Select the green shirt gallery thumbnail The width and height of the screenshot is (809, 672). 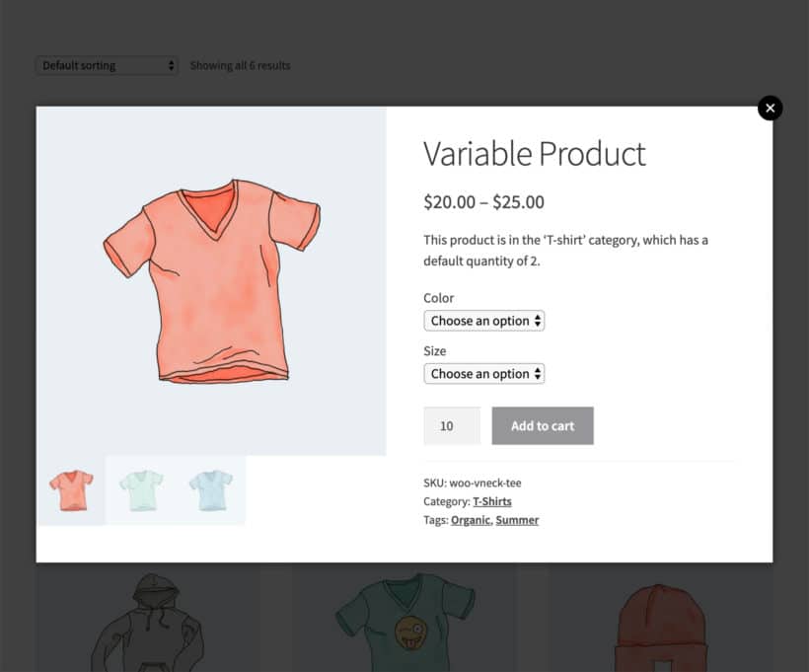coord(140,489)
